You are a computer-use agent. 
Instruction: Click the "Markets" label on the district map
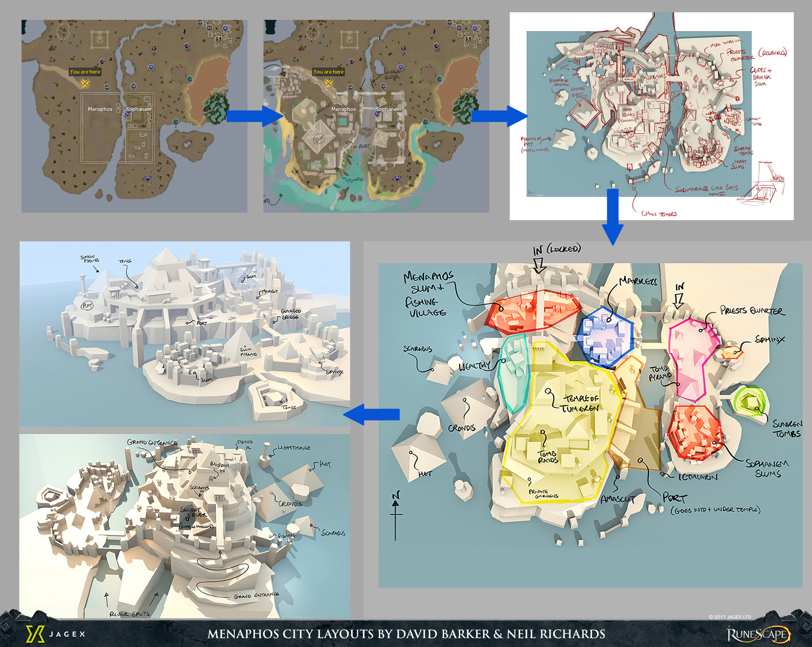pyautogui.click(x=638, y=281)
